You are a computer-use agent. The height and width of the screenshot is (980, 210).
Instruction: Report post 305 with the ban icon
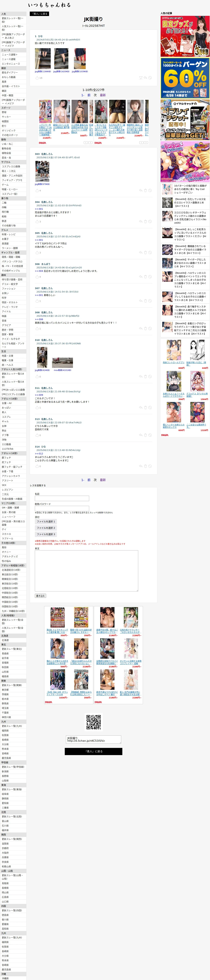click(150, 253)
